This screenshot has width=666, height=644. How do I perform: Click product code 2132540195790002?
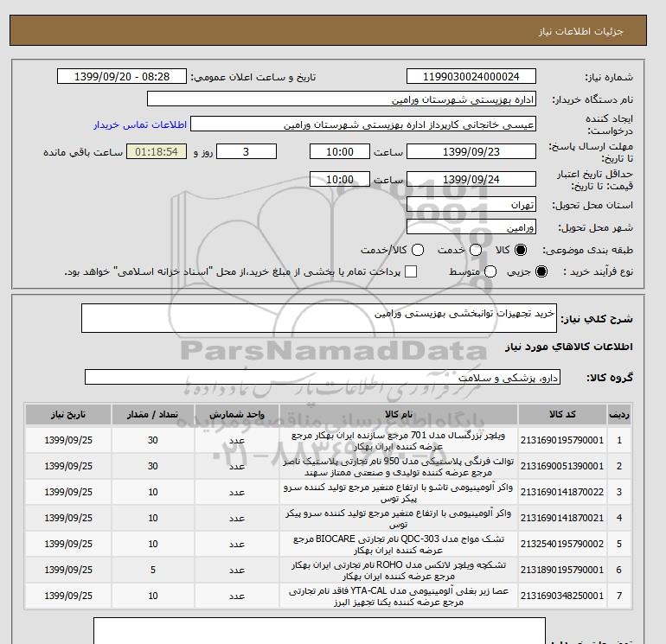pyautogui.click(x=562, y=544)
